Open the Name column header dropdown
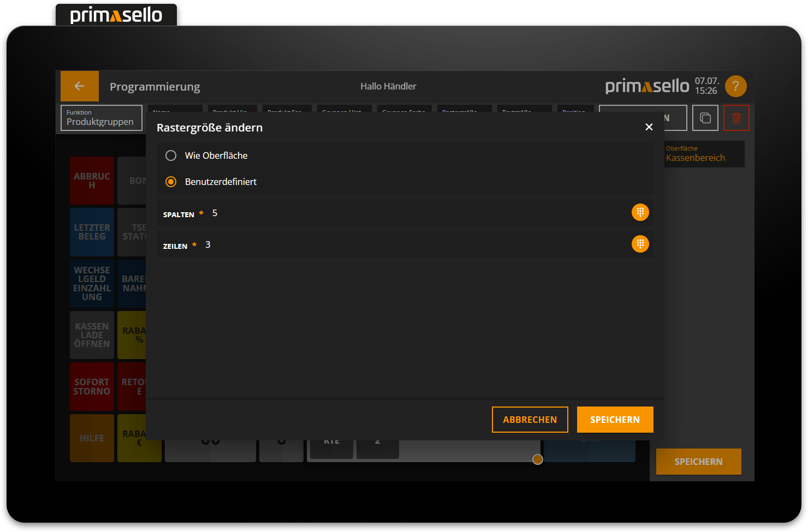The width and height of the screenshot is (808, 532). 175,111
